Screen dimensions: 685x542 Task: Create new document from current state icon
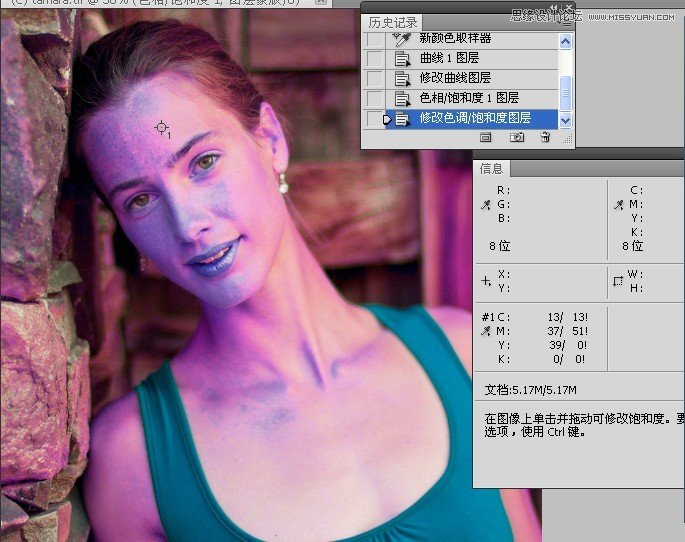486,137
